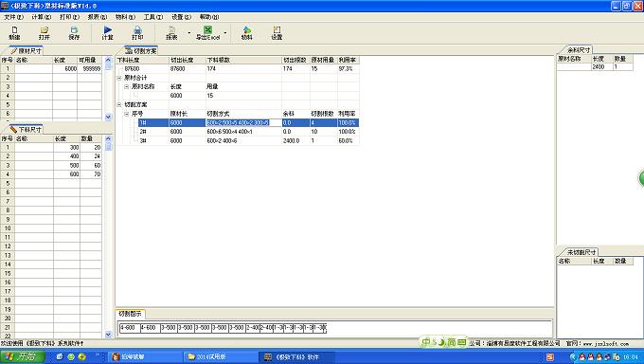Open the 文件 menu
644x364 pixels.
(13, 17)
